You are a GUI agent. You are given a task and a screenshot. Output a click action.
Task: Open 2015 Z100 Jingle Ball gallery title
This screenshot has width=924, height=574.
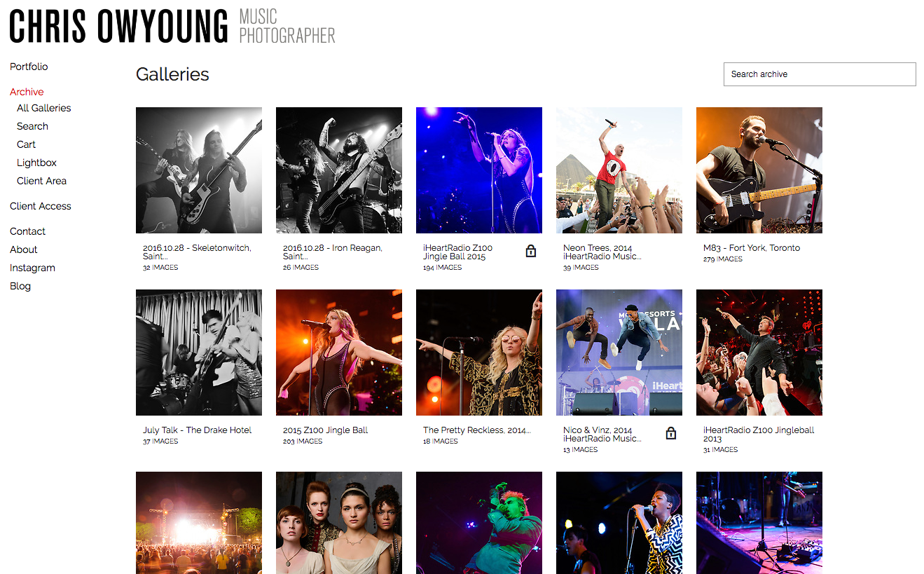tap(325, 430)
